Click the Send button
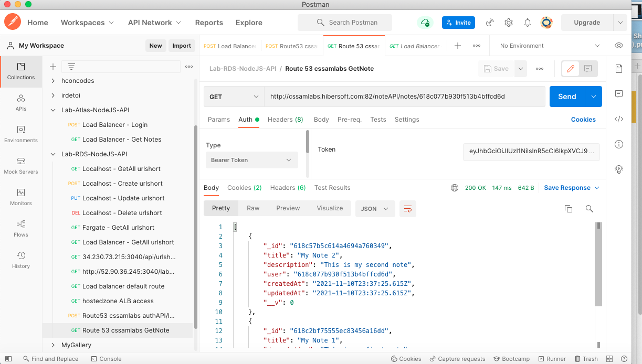 pos(567,97)
